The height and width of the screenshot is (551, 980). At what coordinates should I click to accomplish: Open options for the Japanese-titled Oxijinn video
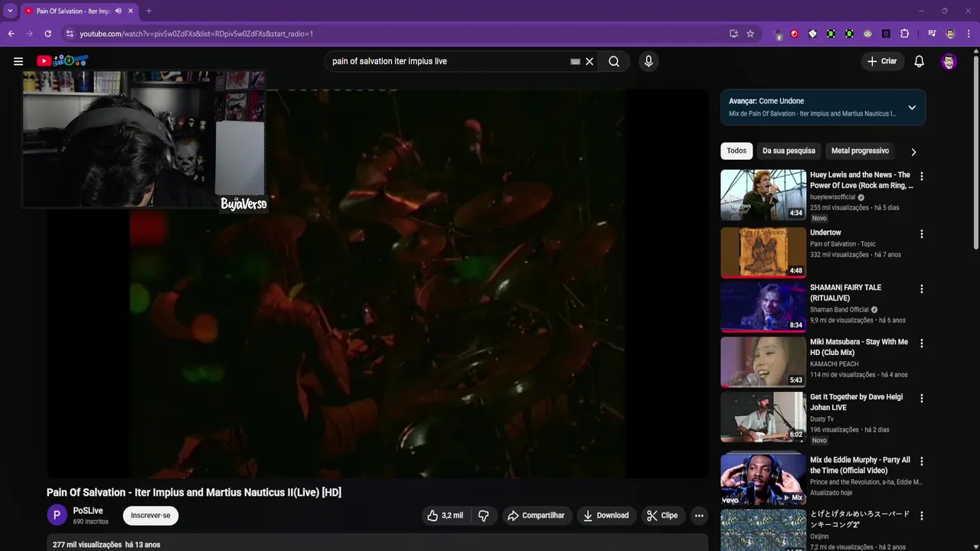pyautogui.click(x=922, y=516)
